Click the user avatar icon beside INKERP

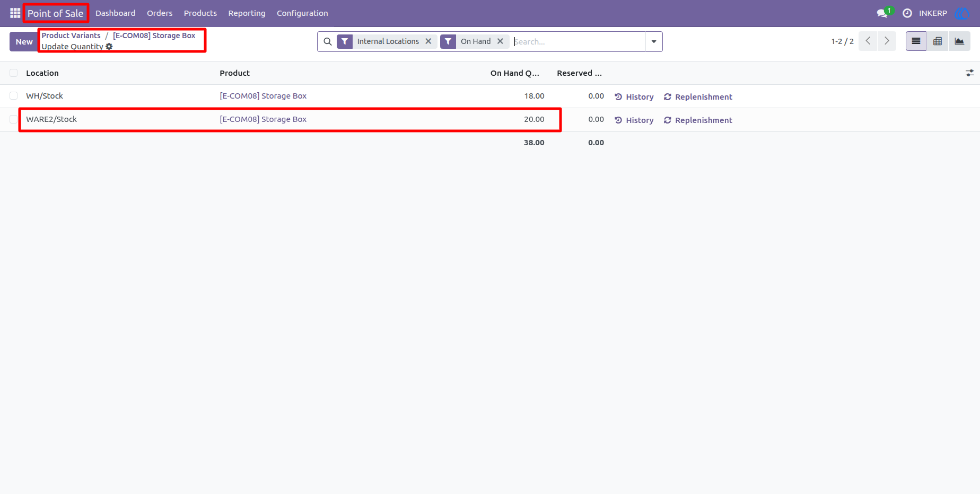(x=961, y=13)
